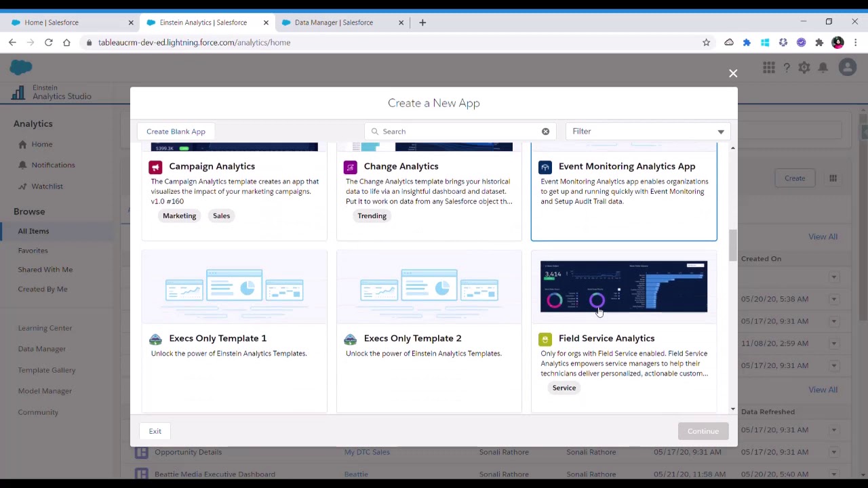Click the magnifier icon in Search box
868x488 pixels.
click(x=375, y=131)
